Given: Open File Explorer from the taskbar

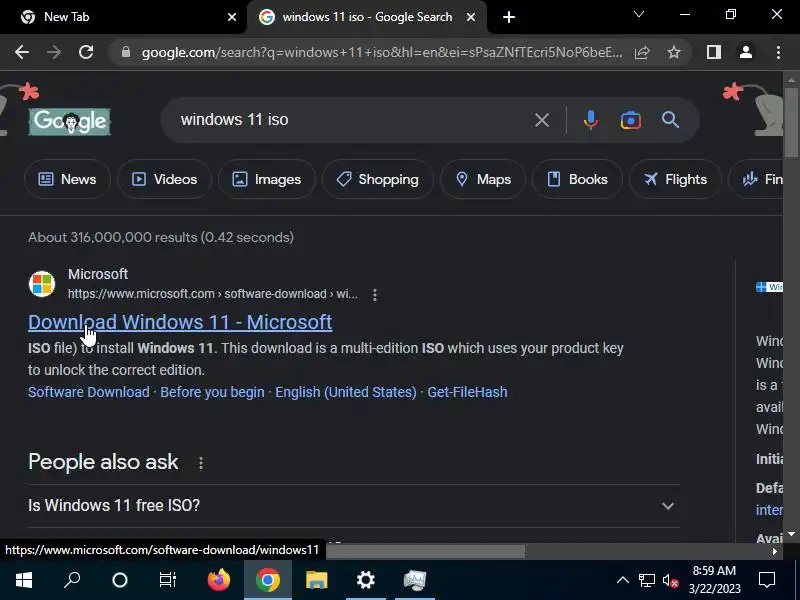Looking at the screenshot, I should pyautogui.click(x=317, y=580).
